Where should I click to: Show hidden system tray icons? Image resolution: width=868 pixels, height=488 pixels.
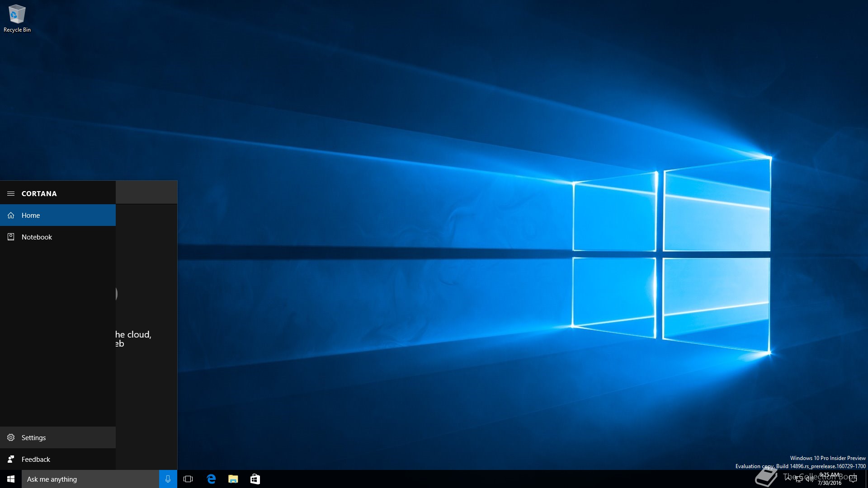pos(788,479)
